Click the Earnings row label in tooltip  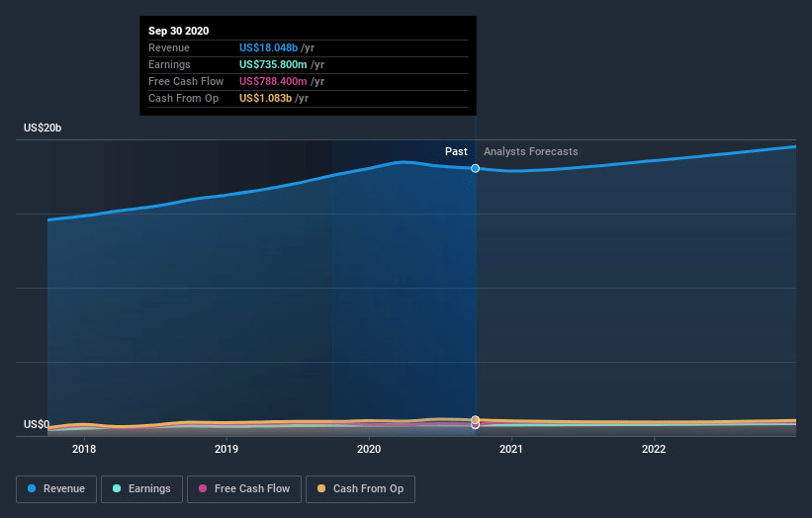tap(169, 64)
